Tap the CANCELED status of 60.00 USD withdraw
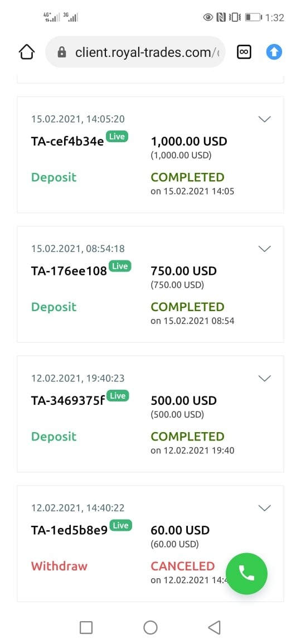The width and height of the screenshot is (301, 644). coord(183,566)
